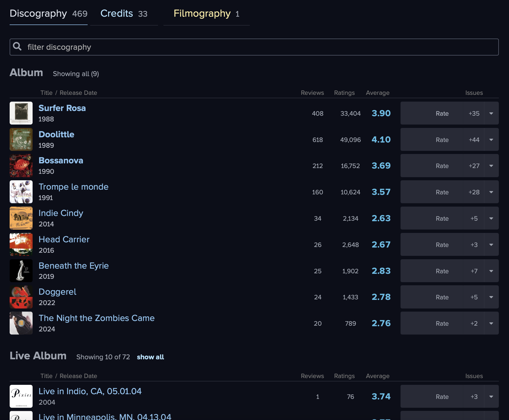Open the Surfer Rosa album link

coord(62,108)
